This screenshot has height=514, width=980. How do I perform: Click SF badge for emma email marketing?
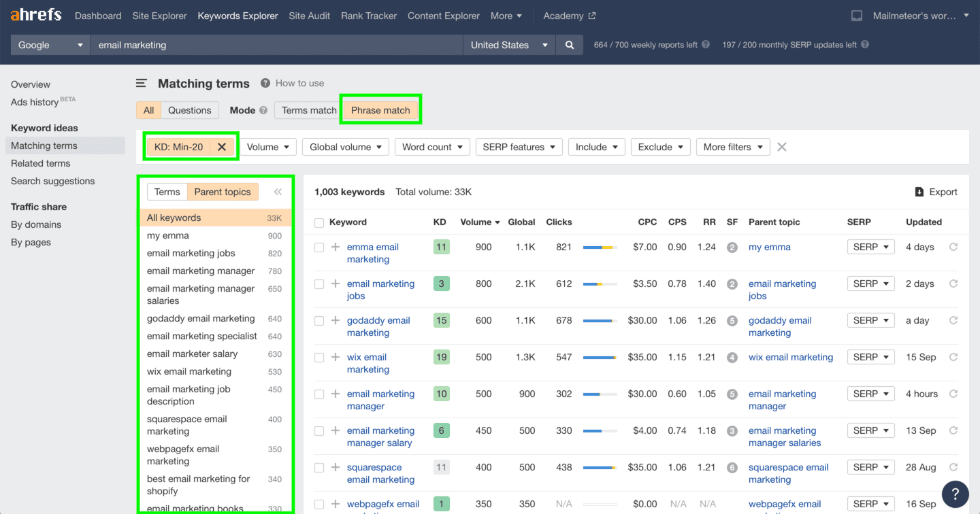[732, 247]
